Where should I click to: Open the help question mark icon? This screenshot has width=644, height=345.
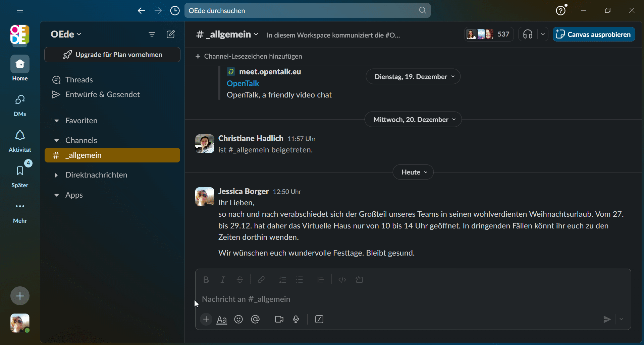coord(560,11)
